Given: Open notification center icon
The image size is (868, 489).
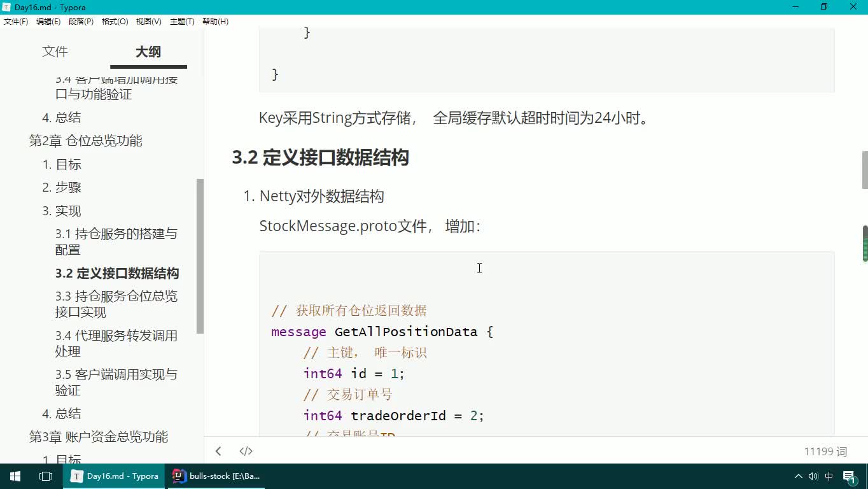Looking at the screenshot, I should (850, 476).
